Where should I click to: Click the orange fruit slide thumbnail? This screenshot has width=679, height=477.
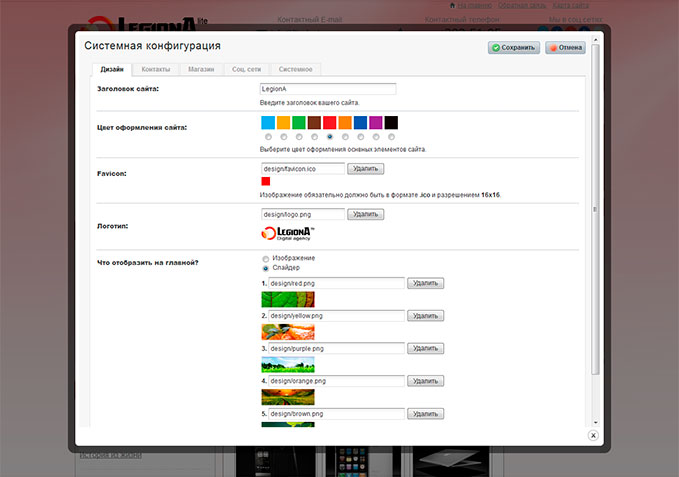pos(288,332)
